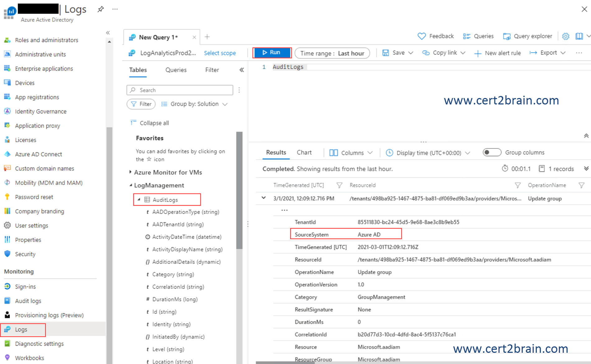Open Workbooks in the sidebar

[x=30, y=358]
